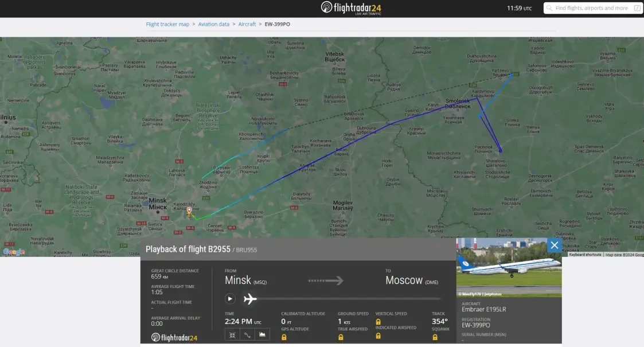Open the map's Keyboard shortcuts link
The width and height of the screenshot is (644, 347).
click(585, 254)
